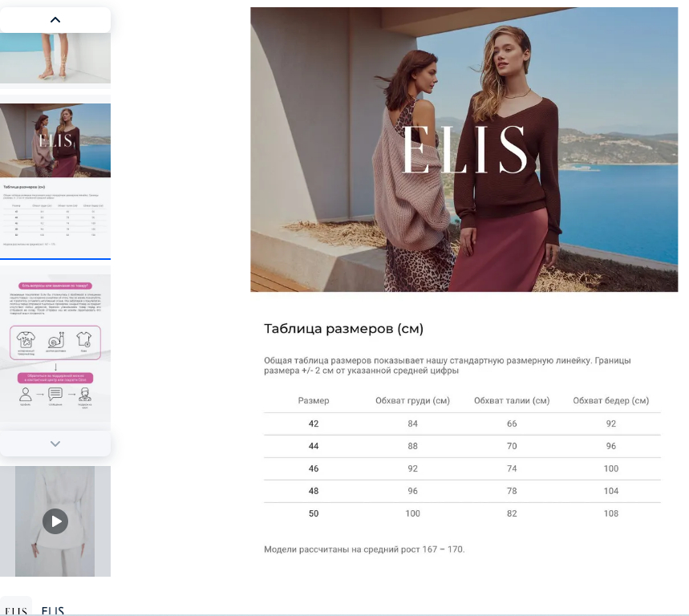Click hip value 108 in row 50

(x=610, y=513)
